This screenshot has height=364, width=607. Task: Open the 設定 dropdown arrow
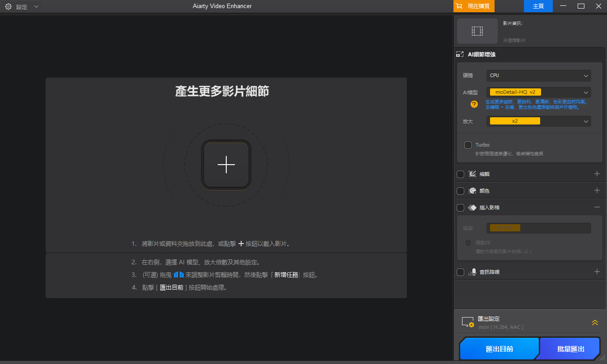pyautogui.click(x=37, y=7)
